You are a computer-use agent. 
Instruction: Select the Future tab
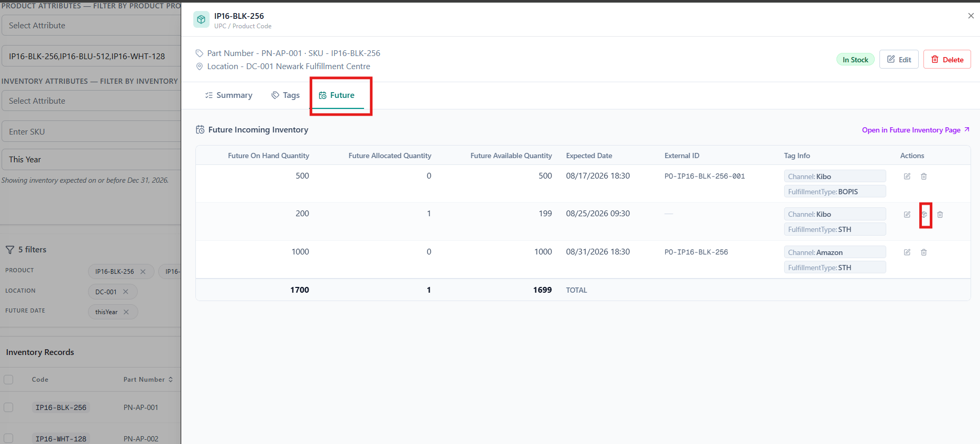pos(337,95)
